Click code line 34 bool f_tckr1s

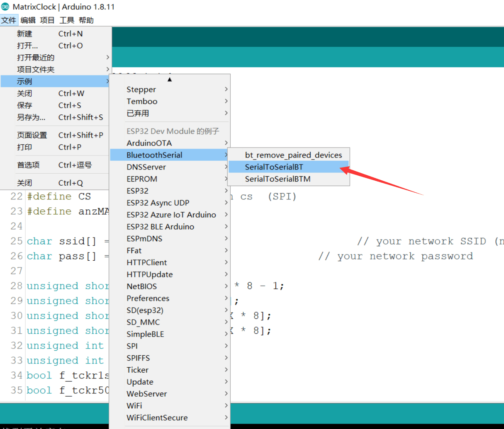coord(68,376)
